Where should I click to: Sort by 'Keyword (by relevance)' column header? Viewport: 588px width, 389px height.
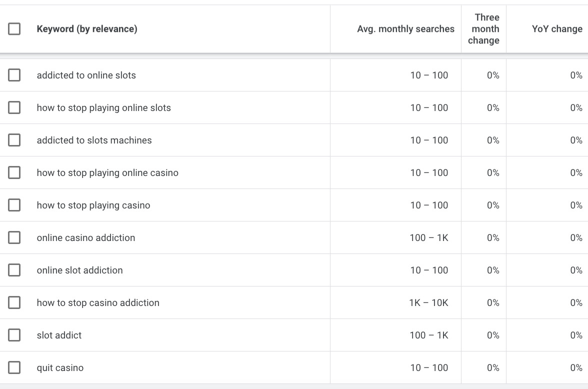pos(87,29)
